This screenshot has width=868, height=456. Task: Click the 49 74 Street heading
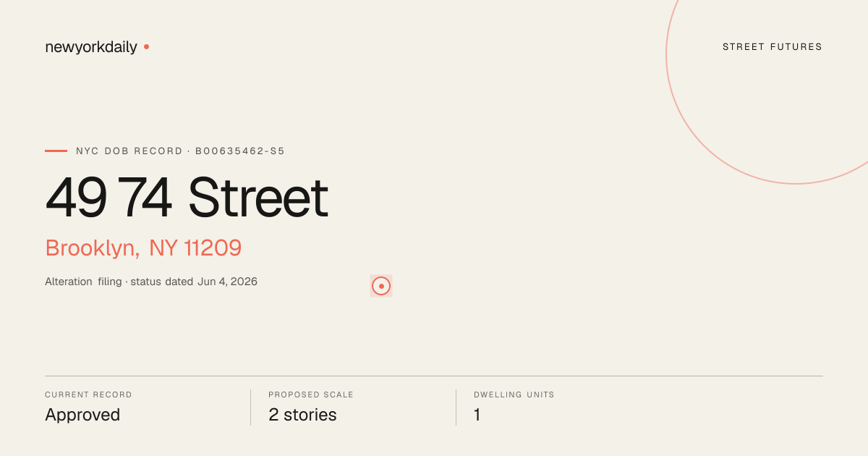click(x=187, y=198)
